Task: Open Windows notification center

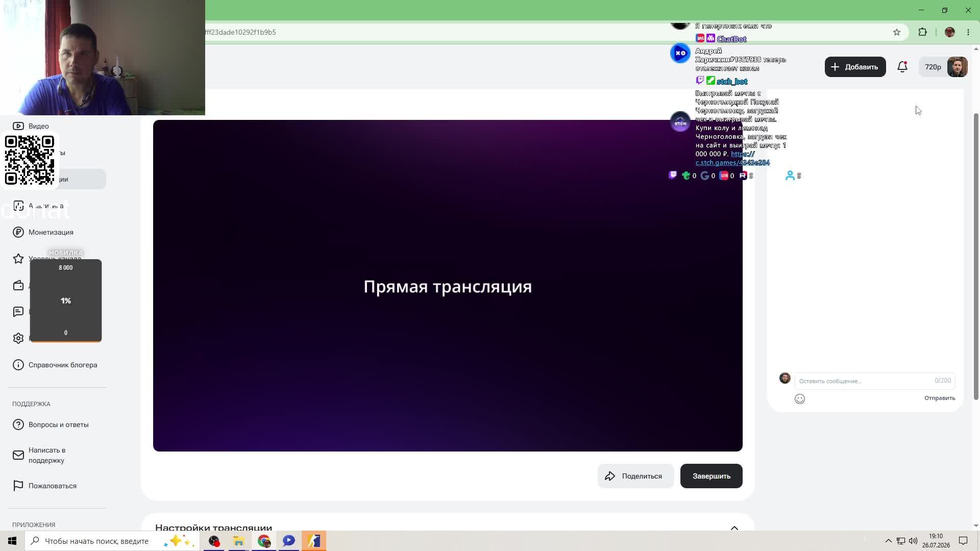Action: [x=963, y=541]
